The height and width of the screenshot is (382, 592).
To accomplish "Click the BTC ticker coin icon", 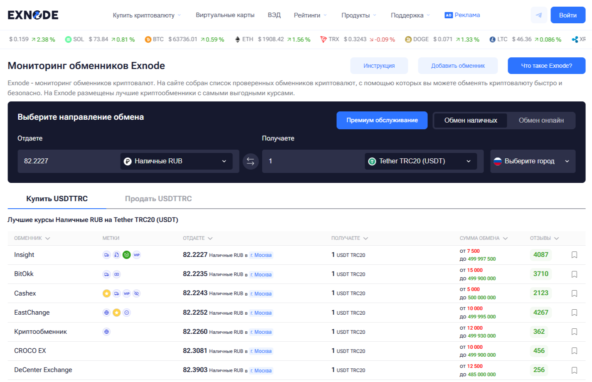I will tap(148, 39).
